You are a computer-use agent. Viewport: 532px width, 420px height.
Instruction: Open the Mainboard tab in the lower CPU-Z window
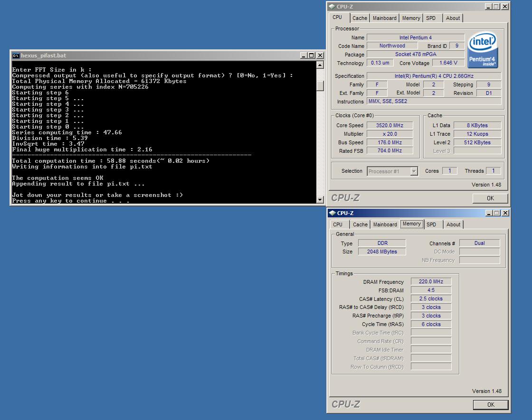click(x=385, y=224)
